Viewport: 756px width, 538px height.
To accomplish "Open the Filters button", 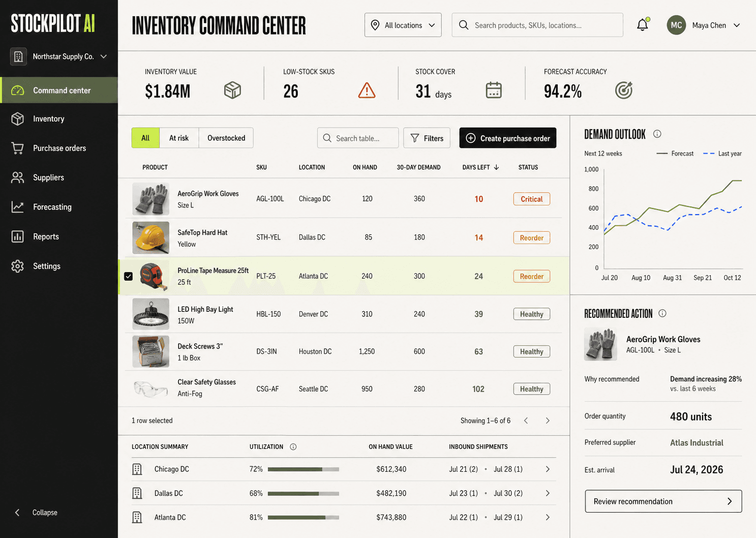I will pyautogui.click(x=427, y=138).
